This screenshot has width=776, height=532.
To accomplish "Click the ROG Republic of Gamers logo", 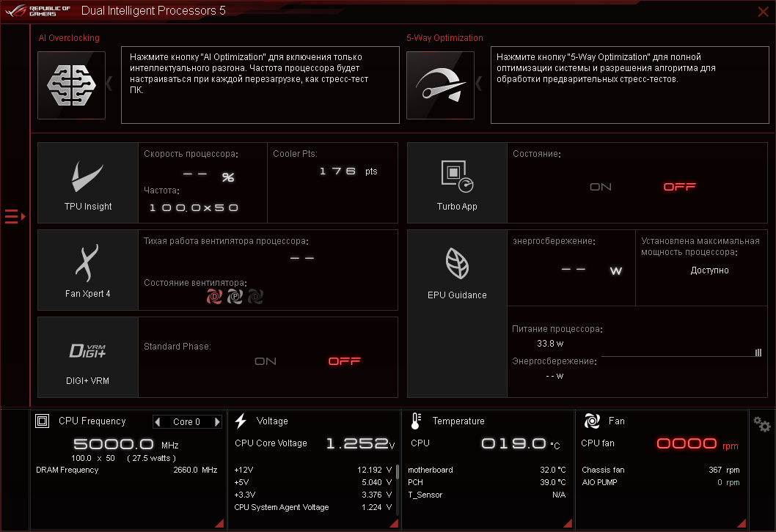I will point(37,11).
